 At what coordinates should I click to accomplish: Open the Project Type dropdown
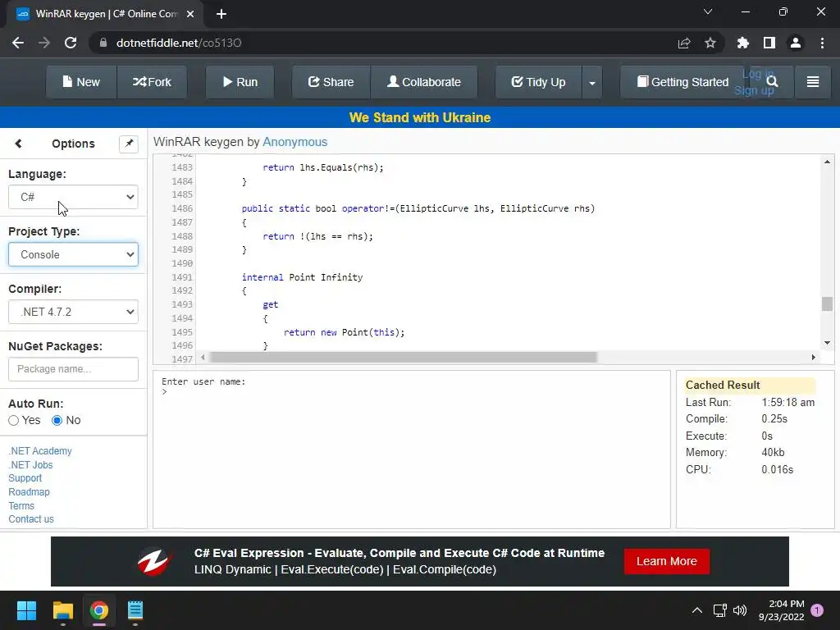coord(73,254)
